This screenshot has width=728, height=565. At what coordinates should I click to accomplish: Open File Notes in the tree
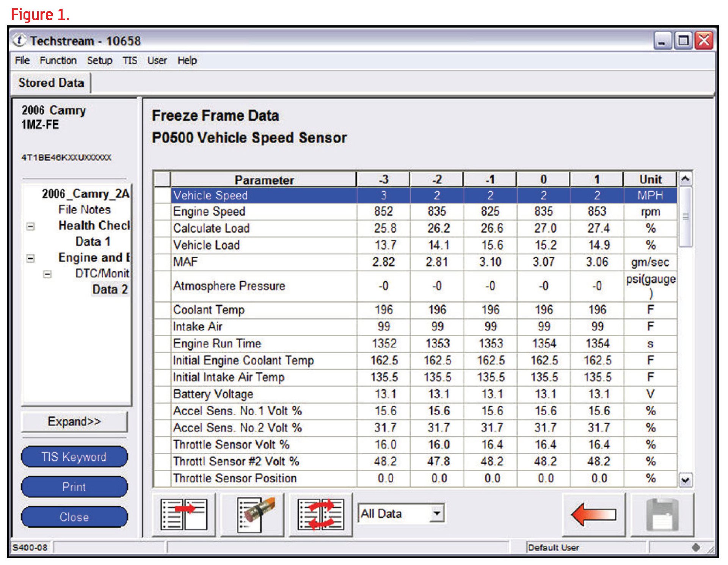[x=84, y=210]
